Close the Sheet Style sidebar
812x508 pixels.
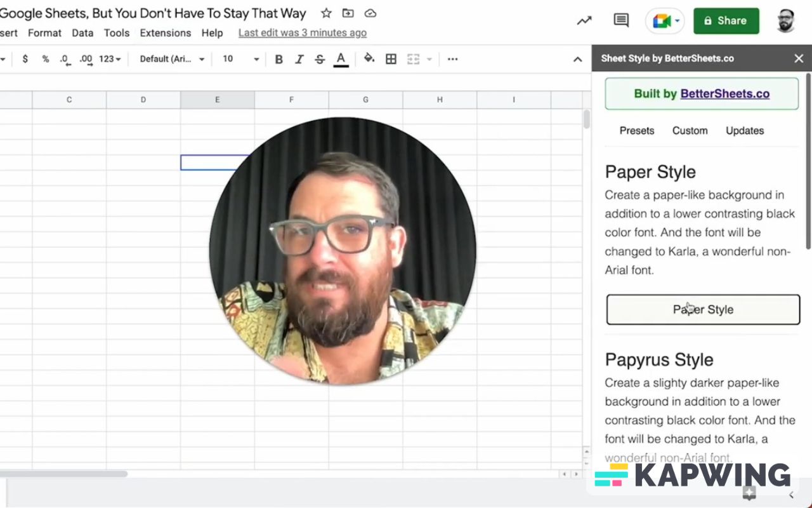[x=799, y=58]
